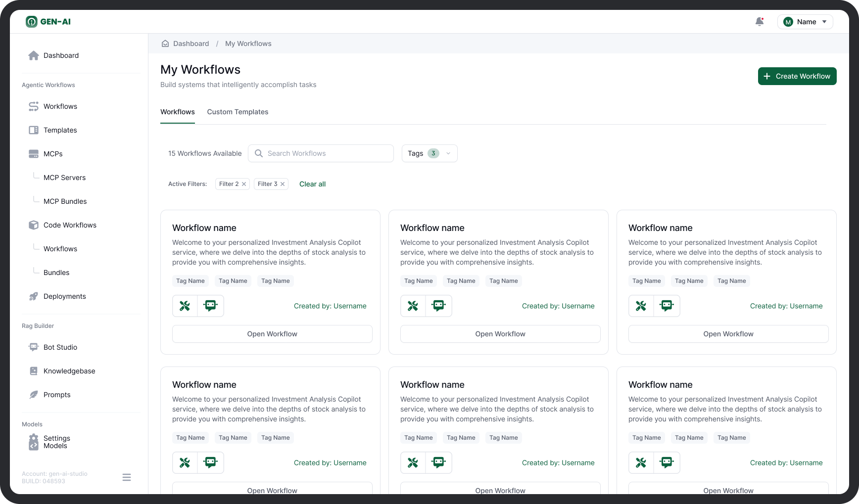The height and width of the screenshot is (504, 859).
Task: Click the bot icon on first workflow card
Action: point(211,306)
